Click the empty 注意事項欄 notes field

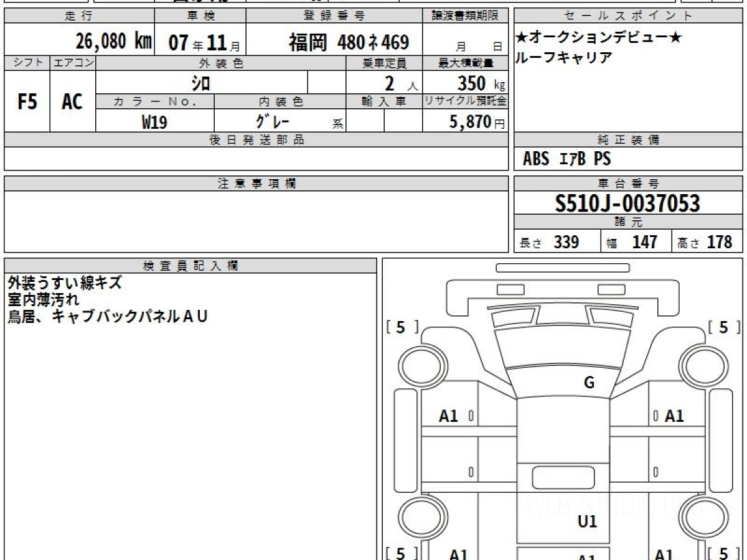pyautogui.click(x=256, y=222)
